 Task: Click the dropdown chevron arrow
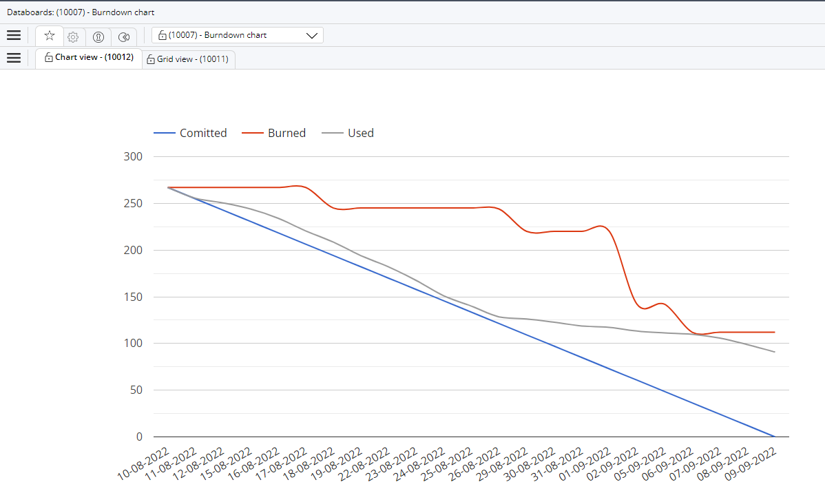312,36
